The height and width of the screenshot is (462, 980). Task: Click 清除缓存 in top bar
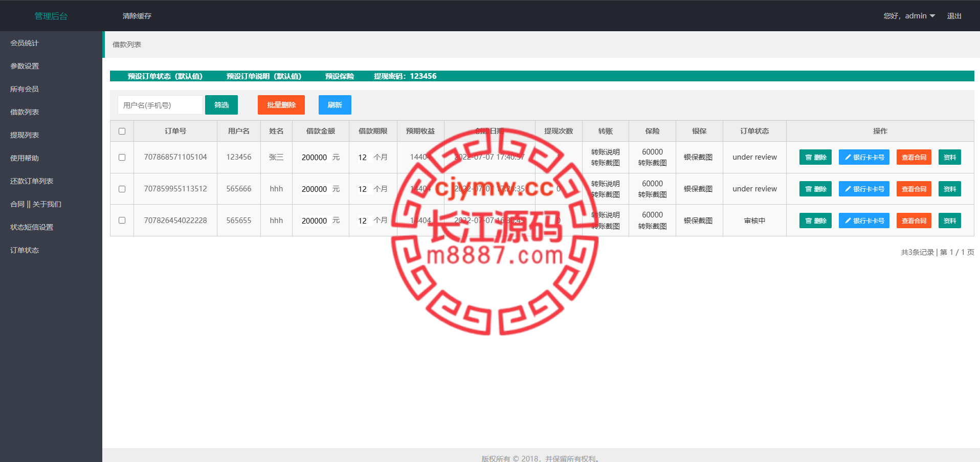137,16
